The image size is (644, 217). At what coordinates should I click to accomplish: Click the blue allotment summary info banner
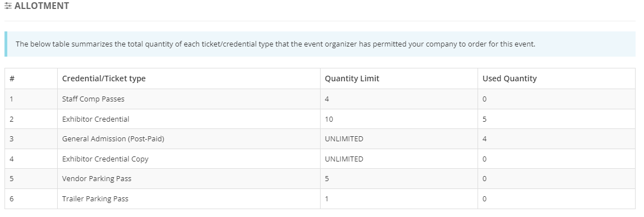click(320, 44)
